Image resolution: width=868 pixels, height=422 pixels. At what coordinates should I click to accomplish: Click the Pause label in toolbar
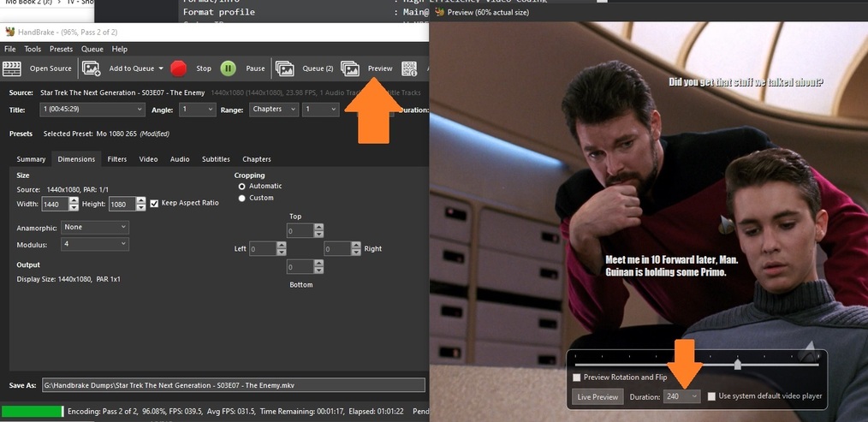(255, 68)
